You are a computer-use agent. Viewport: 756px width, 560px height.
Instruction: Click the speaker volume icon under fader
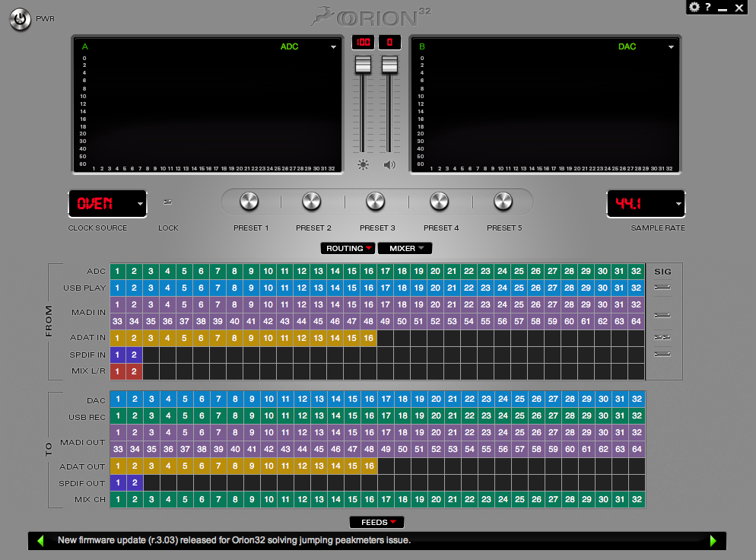coord(389,165)
